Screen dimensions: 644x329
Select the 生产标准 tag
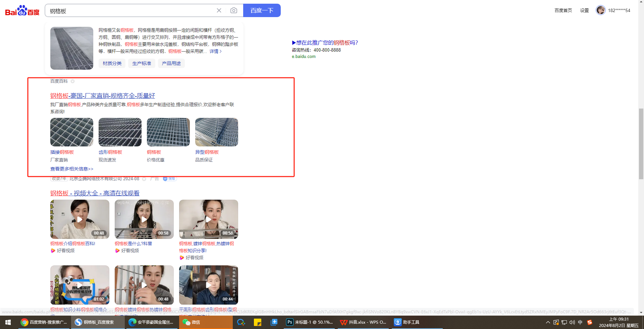coord(142,63)
